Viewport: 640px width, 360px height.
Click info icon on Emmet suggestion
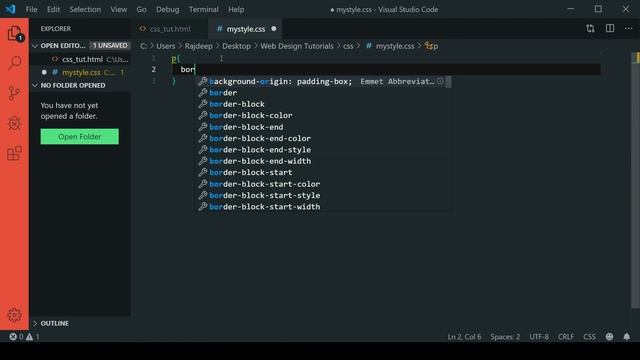pos(440,81)
